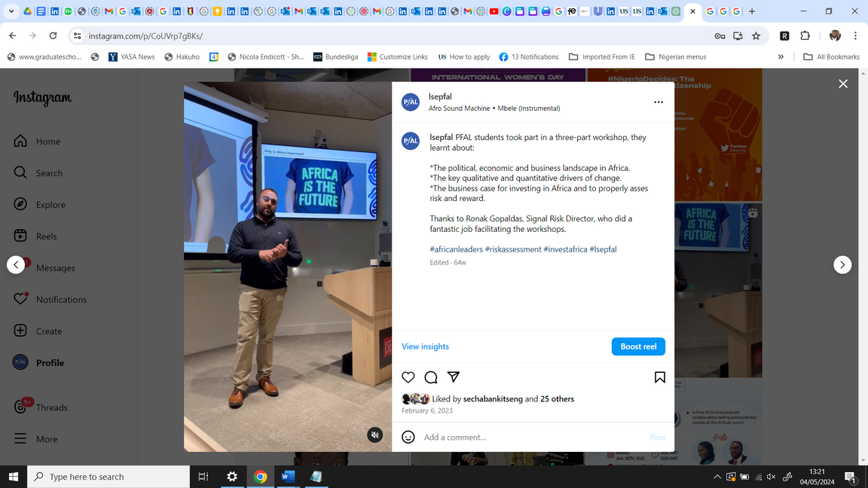
Task: Click the #riskassessment hashtag
Action: 512,249
